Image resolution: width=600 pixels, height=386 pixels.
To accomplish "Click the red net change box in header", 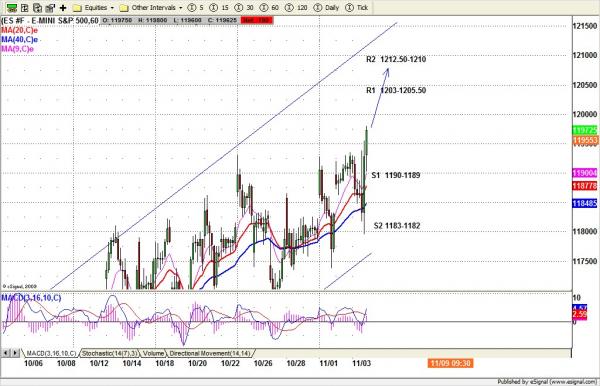I will (x=256, y=20).
